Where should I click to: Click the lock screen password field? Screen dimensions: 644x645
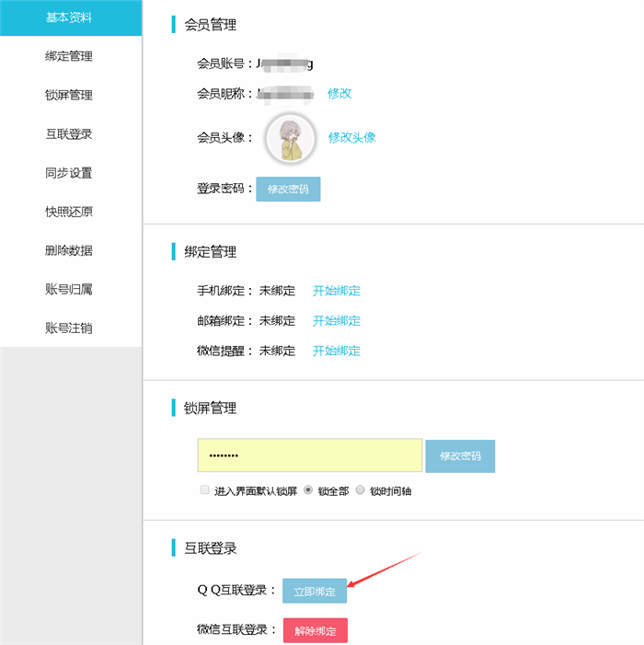[x=309, y=455]
